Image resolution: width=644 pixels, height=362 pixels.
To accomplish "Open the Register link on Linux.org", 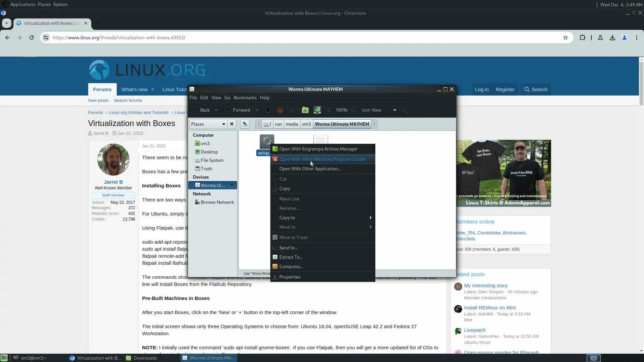I will [505, 89].
